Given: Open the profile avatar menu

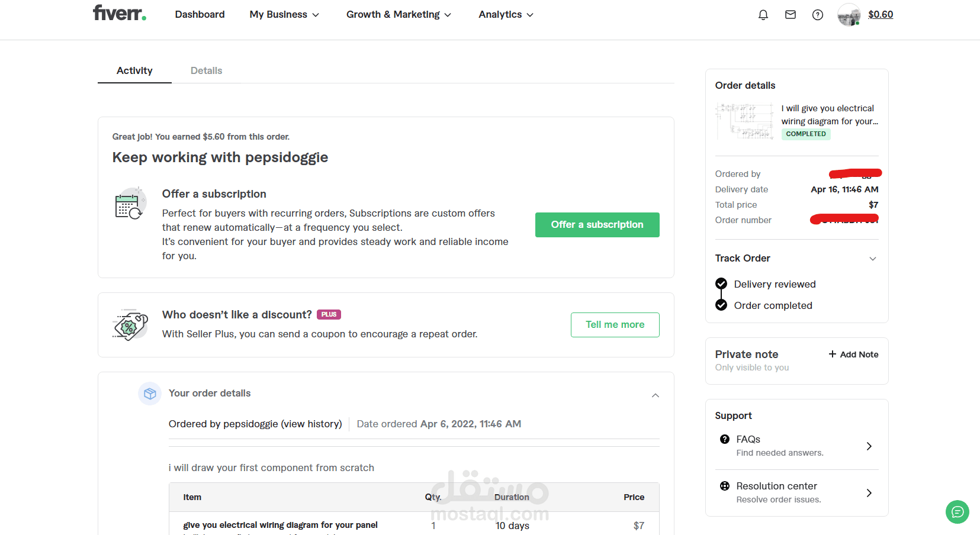Looking at the screenshot, I should [849, 15].
